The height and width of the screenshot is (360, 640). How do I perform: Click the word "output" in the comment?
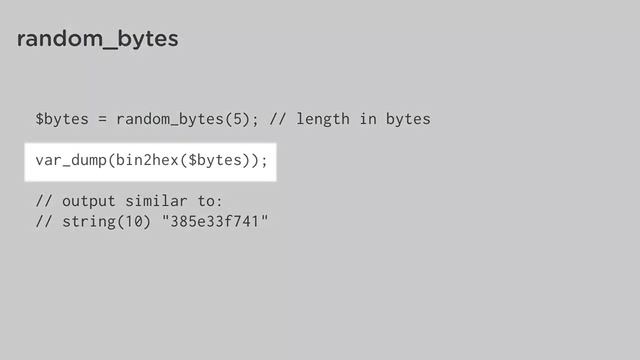click(89, 201)
